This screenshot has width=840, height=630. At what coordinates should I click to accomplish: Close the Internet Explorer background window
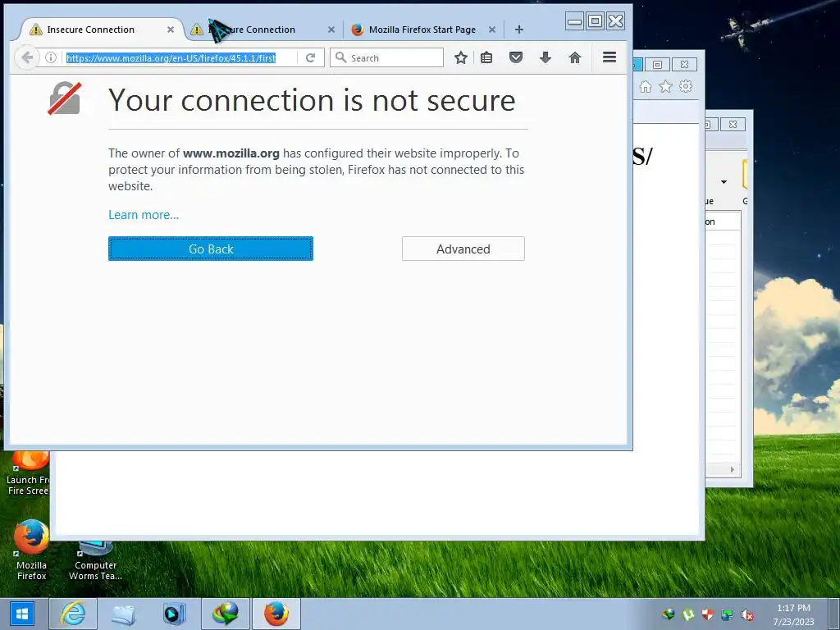[x=684, y=64]
